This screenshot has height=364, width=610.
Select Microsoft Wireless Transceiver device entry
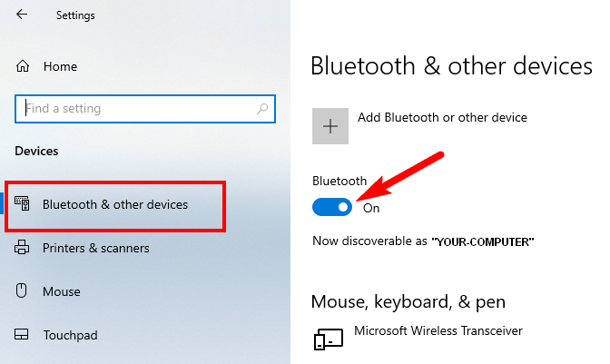pos(438,331)
